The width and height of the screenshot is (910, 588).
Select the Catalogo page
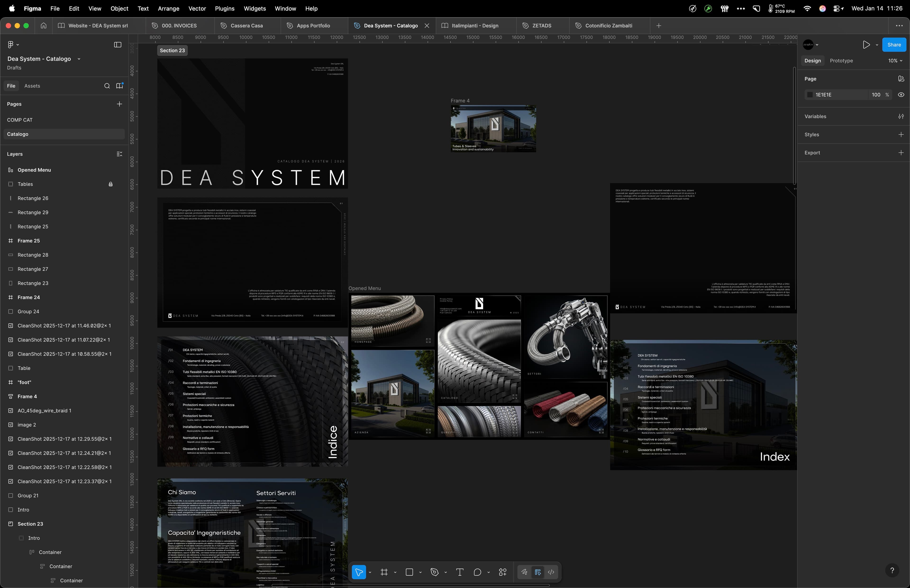click(x=64, y=134)
